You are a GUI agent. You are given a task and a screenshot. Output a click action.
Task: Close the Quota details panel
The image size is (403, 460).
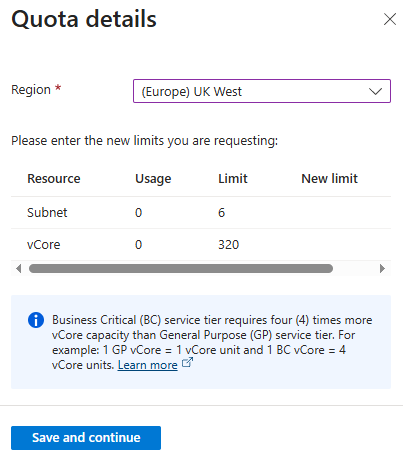(x=390, y=19)
